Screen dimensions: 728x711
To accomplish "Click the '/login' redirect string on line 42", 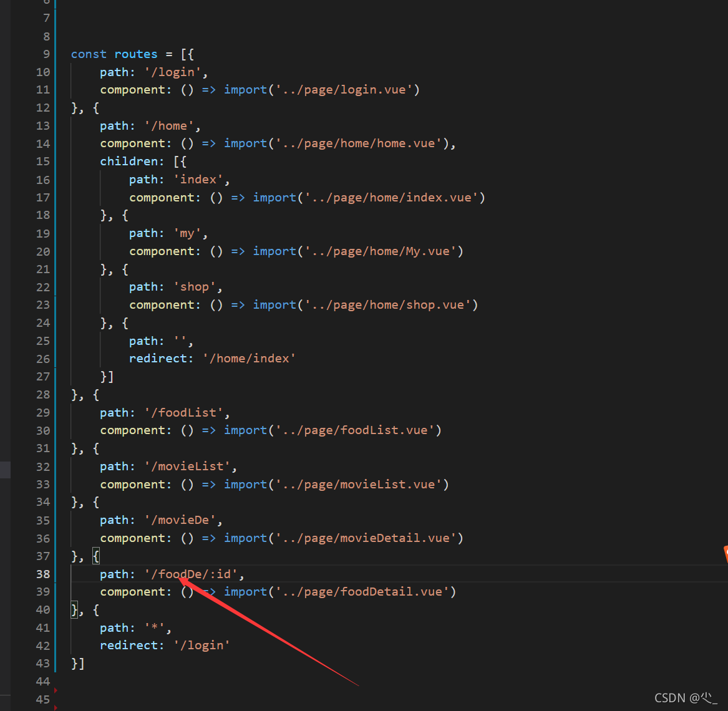I will point(201,646).
